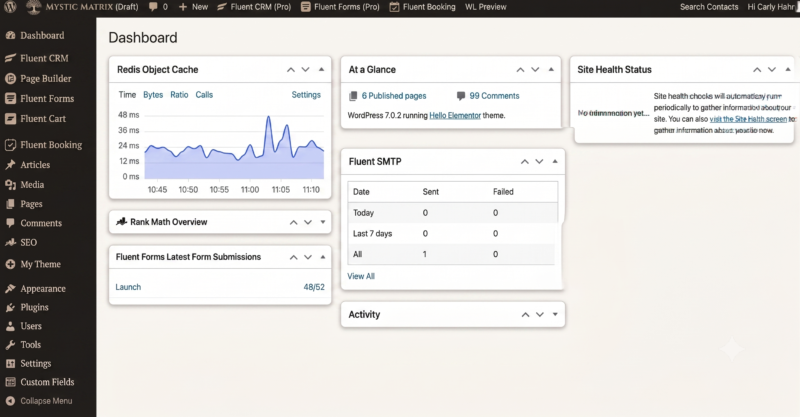Open the 99 Comments link

click(x=494, y=96)
